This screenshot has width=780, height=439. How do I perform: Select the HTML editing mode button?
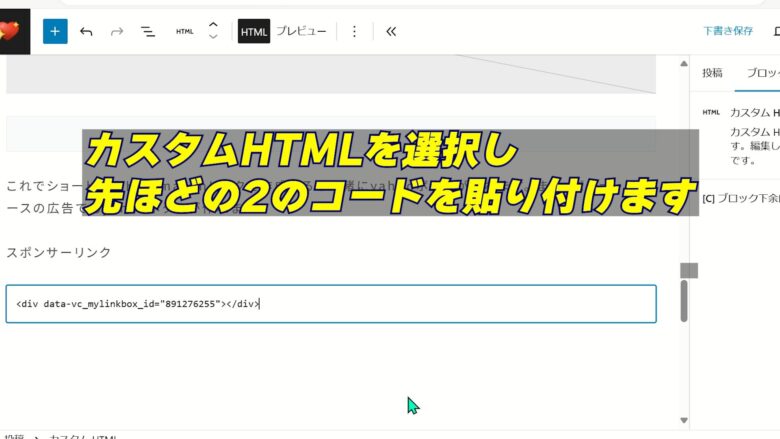coord(254,31)
